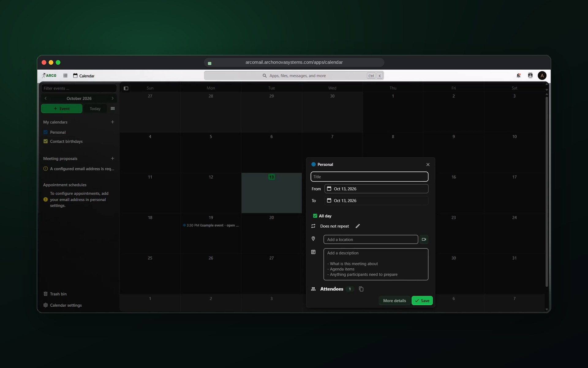This screenshot has width=588, height=368.
Task: Open the notifications bell
Action: coord(518,76)
